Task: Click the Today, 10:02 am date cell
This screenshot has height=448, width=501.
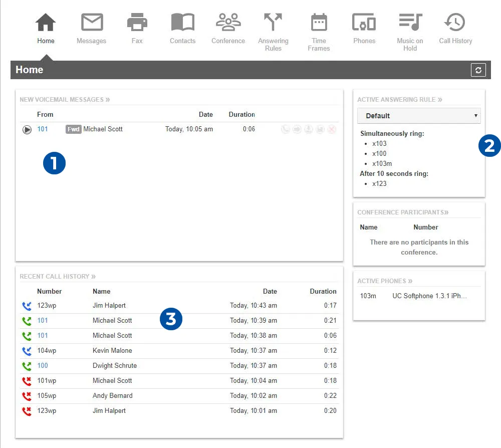Action: click(x=254, y=395)
